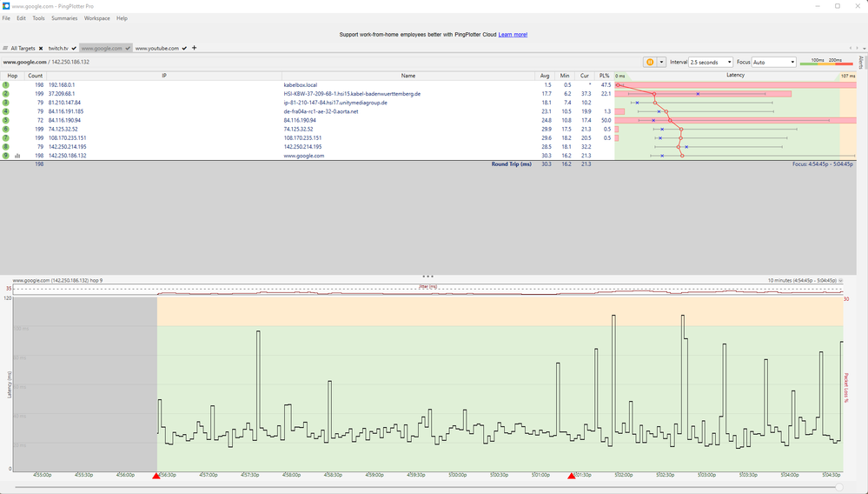Select IP 192.168.0.1 row
Image resolution: width=868 pixels, height=494 pixels.
point(62,84)
